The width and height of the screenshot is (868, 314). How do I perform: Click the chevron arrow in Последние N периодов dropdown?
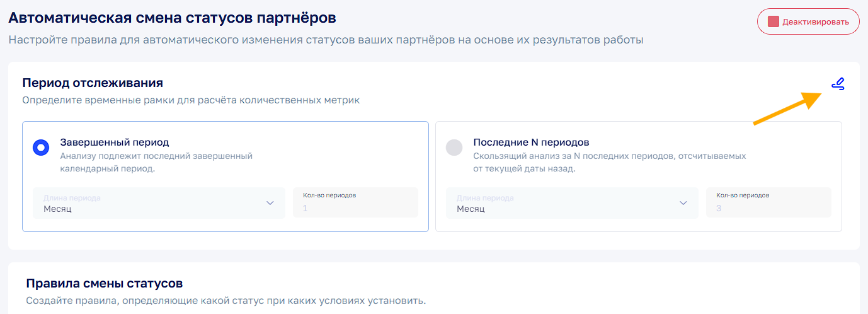pos(683,203)
